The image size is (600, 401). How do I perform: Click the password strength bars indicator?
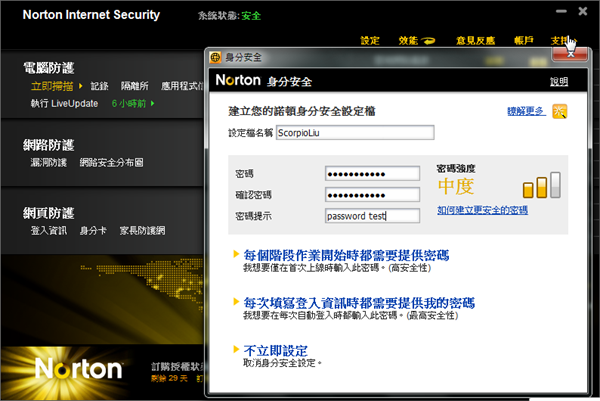tap(542, 185)
